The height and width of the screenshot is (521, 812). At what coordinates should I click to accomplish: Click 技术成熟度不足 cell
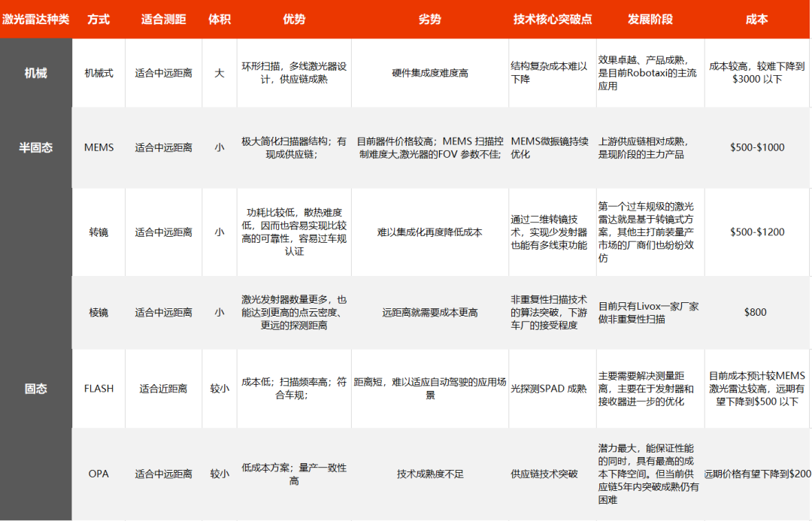coord(430,474)
